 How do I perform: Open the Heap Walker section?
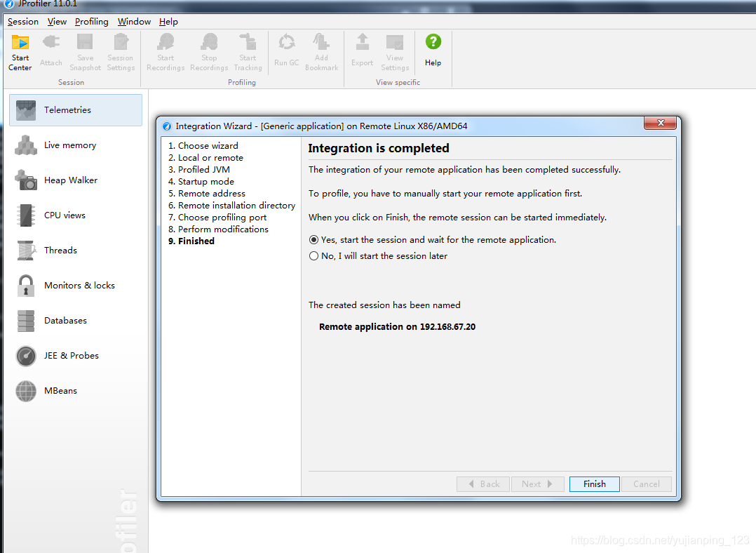(x=76, y=180)
